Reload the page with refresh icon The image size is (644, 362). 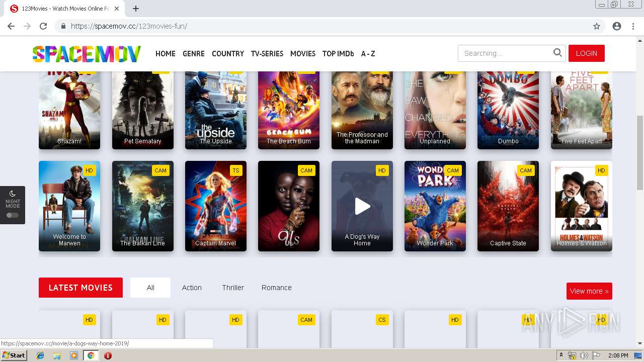point(43,26)
